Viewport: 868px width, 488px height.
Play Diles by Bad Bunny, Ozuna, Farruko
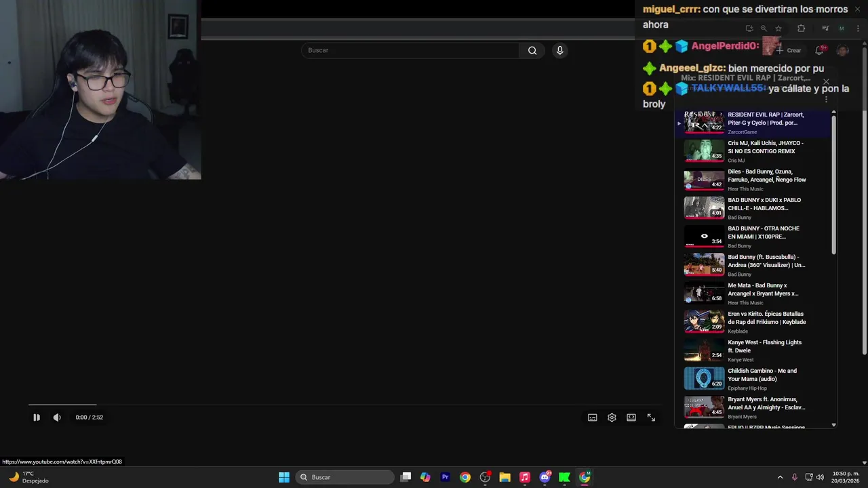[753, 180]
